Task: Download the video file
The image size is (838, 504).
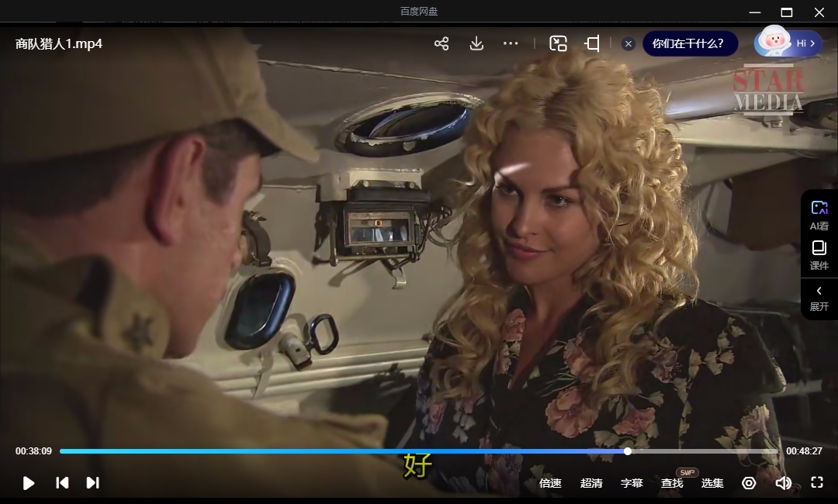Action: click(476, 43)
